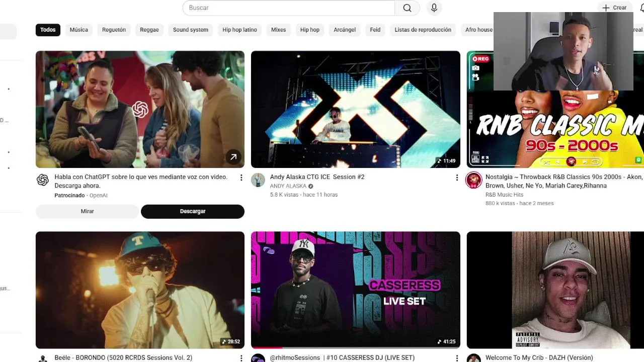Image resolution: width=644 pixels, height=362 pixels.
Task: Select the Listas de reproducción chip
Action: (423, 30)
